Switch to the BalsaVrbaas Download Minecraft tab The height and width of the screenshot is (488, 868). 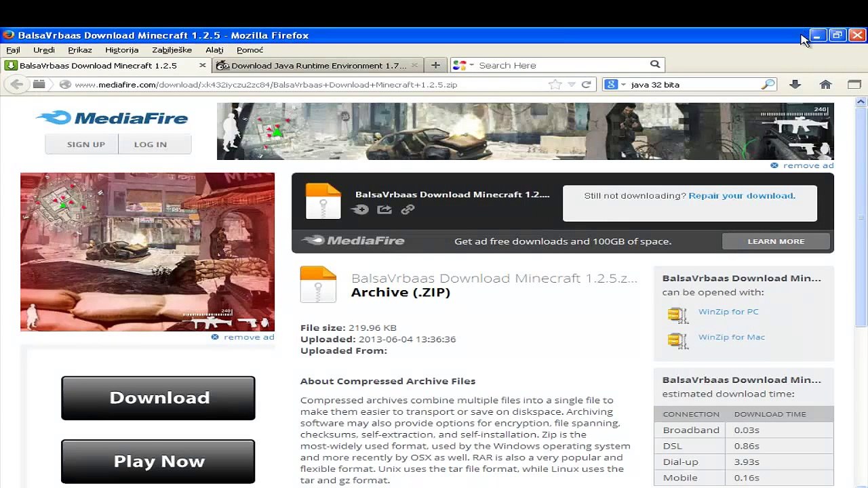(106, 65)
